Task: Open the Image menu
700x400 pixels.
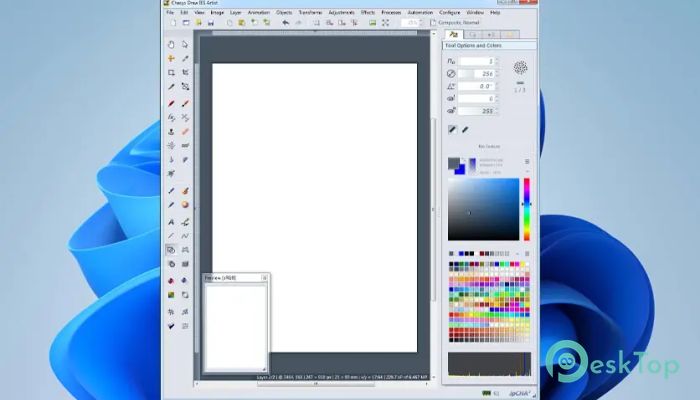Action: [217, 12]
